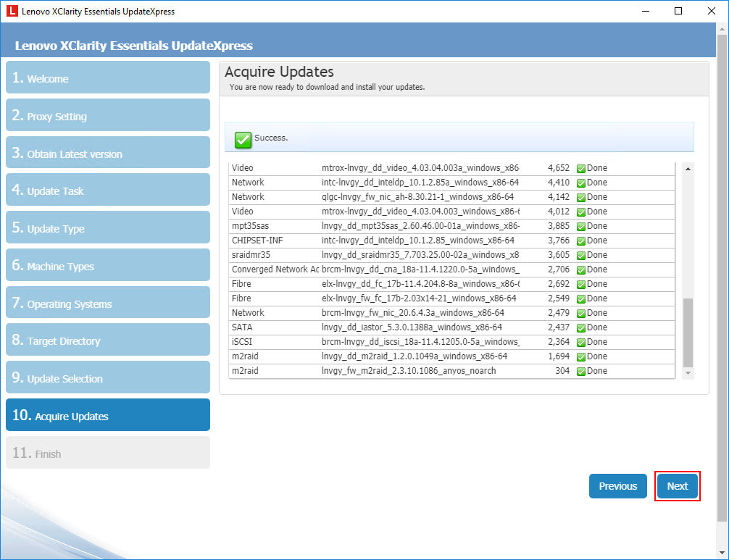729x560 pixels.
Task: Select the brcm-lnvgy_fw_nic_20.6.4.3a file name
Action: pyautogui.click(x=413, y=313)
